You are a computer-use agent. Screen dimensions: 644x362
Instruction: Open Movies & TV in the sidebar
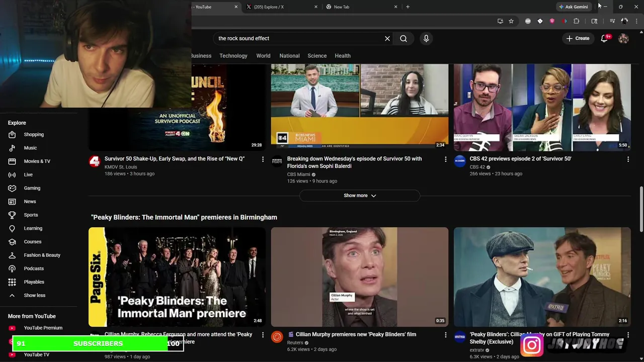pyautogui.click(x=39, y=161)
